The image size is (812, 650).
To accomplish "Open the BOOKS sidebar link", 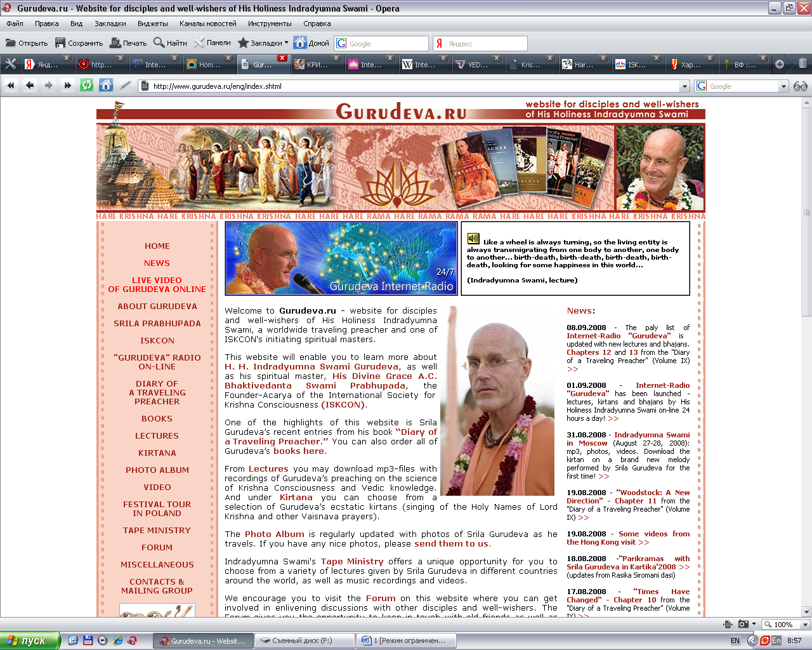I will [x=157, y=419].
